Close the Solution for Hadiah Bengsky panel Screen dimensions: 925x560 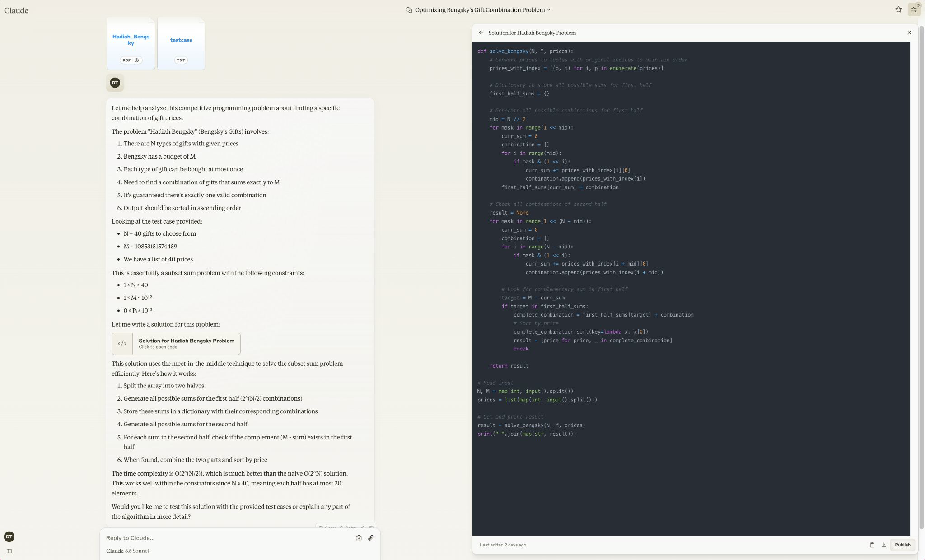point(909,33)
